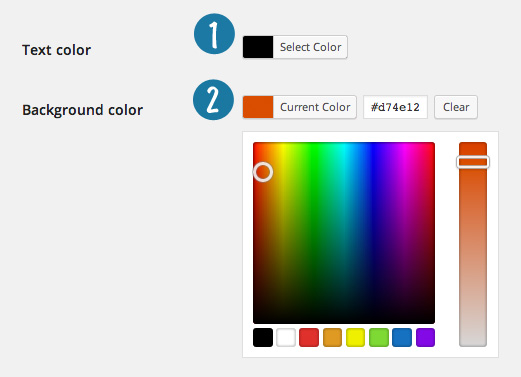Focus the hex field showing #d74e12
Image resolution: width=521 pixels, height=377 pixels.
tap(395, 107)
